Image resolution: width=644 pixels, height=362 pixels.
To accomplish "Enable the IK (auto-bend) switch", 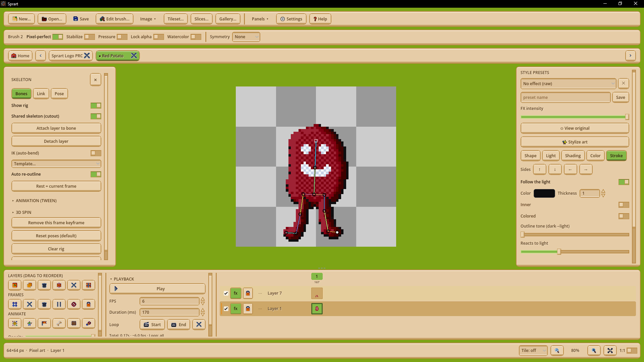I will 96,153.
